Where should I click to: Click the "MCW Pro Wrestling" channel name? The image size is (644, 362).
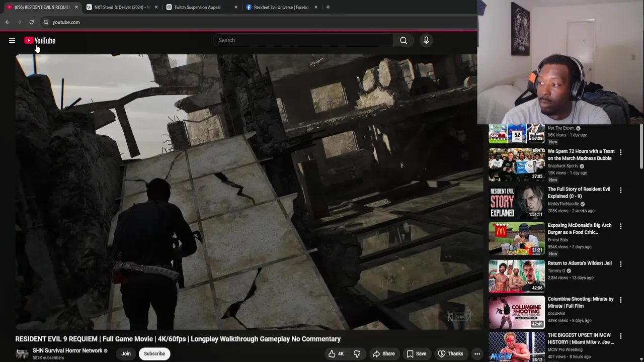coord(565,350)
